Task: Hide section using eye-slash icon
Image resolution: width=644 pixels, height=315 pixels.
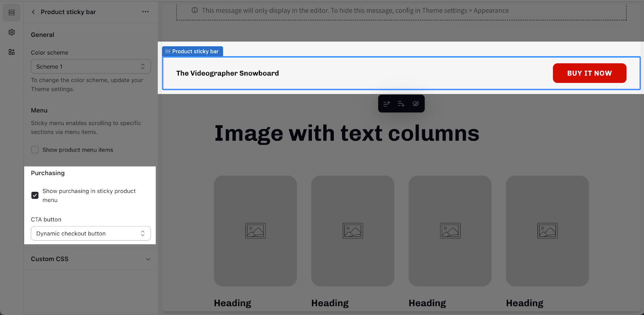Action: [416, 104]
